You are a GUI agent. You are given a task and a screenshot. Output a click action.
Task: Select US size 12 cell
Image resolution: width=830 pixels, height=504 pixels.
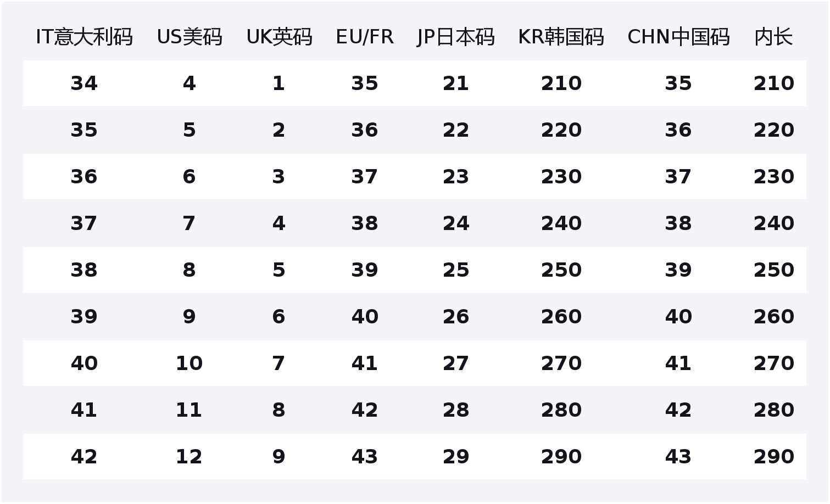189,457
